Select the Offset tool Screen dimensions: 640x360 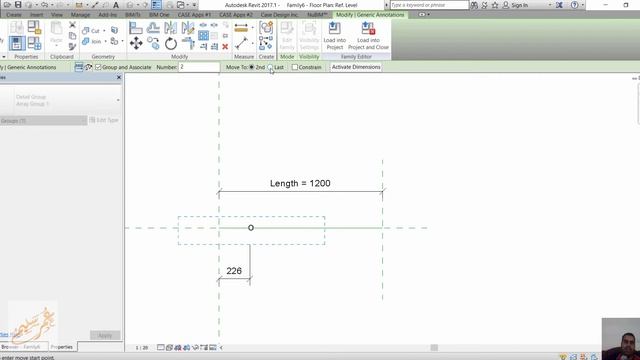click(153, 28)
